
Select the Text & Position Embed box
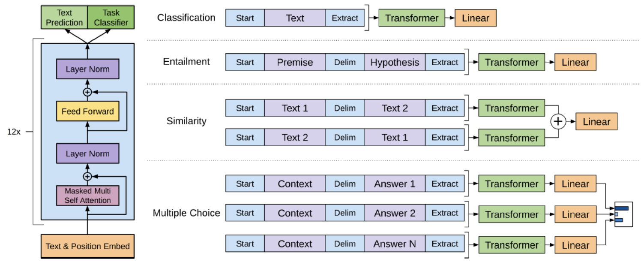(x=87, y=246)
